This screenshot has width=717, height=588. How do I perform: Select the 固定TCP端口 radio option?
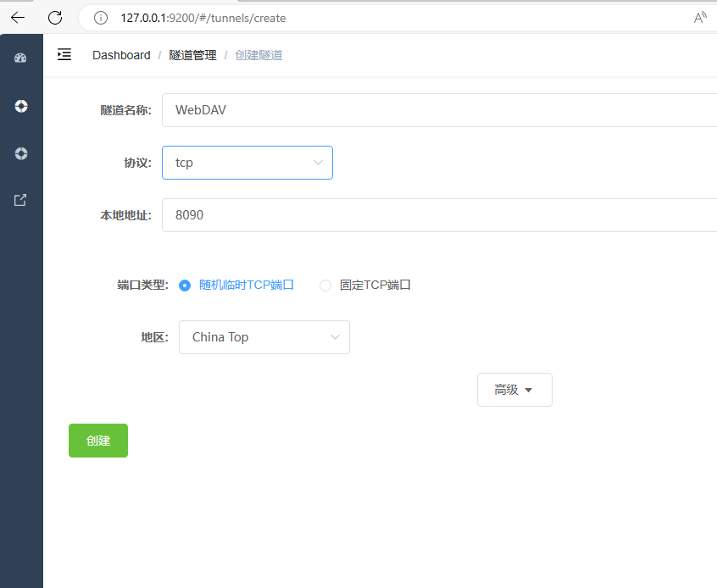(325, 286)
